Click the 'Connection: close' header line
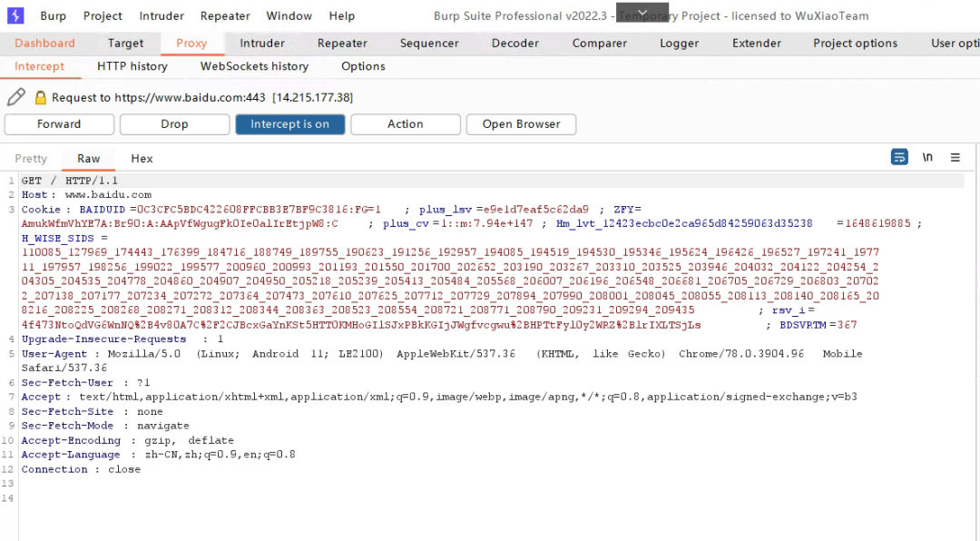Viewport: 980px width, 541px height. click(x=81, y=469)
